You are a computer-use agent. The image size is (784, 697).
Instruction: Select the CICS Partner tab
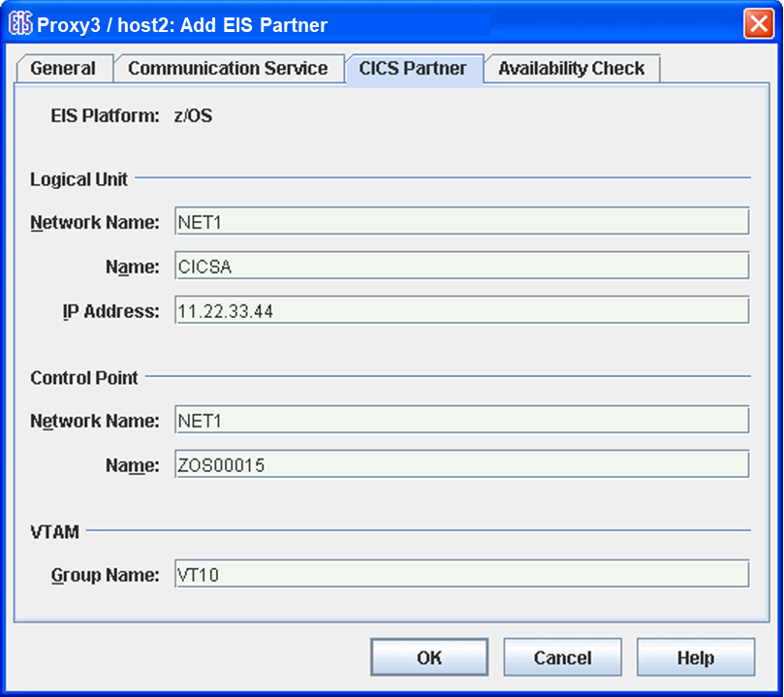coord(413,69)
